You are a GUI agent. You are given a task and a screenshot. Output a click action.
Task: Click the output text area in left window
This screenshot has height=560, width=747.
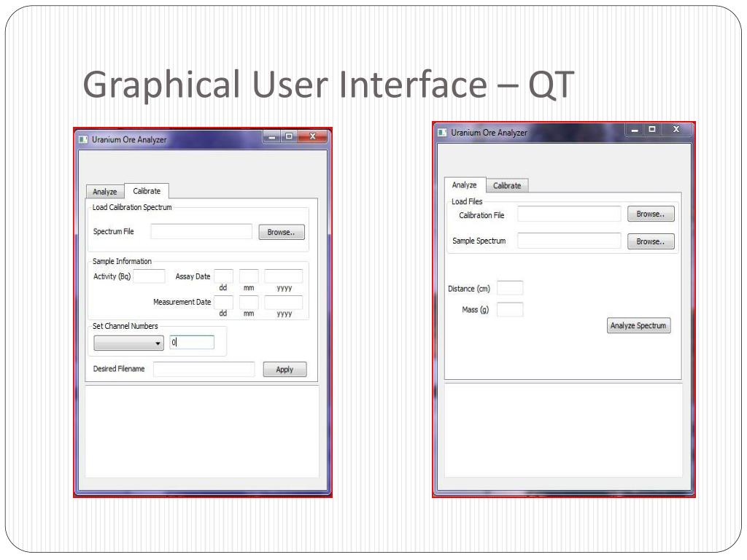tap(202, 432)
